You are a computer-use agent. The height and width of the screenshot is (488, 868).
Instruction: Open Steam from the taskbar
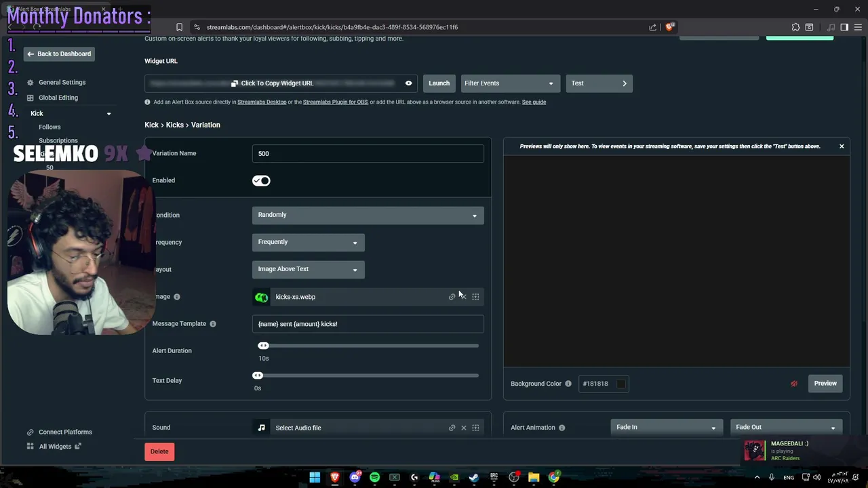coord(474,477)
